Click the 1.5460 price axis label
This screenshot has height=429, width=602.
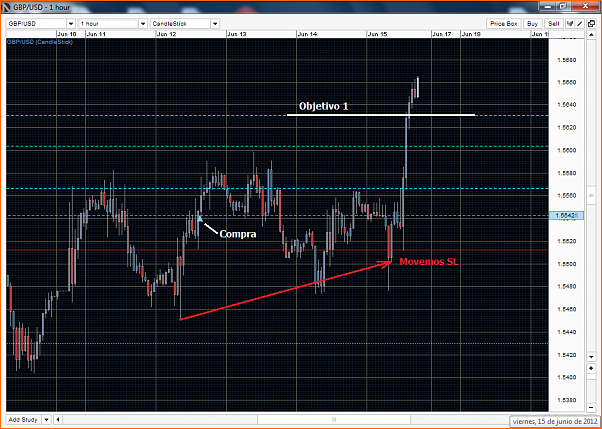(x=566, y=309)
